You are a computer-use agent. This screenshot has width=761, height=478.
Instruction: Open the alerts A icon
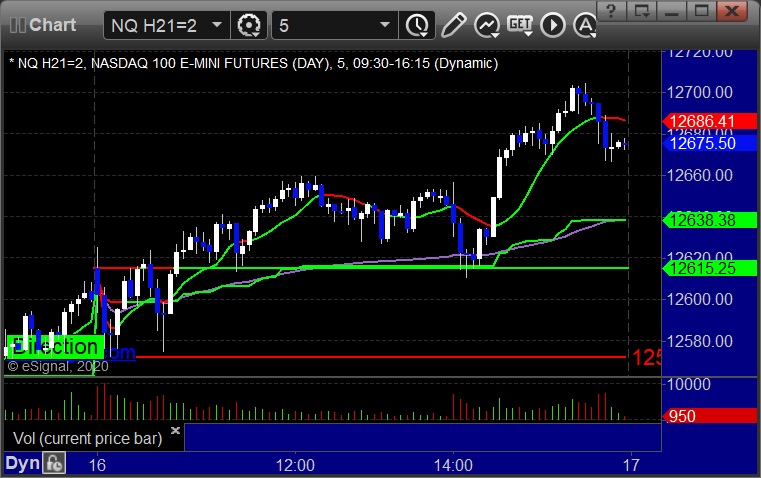click(585, 25)
